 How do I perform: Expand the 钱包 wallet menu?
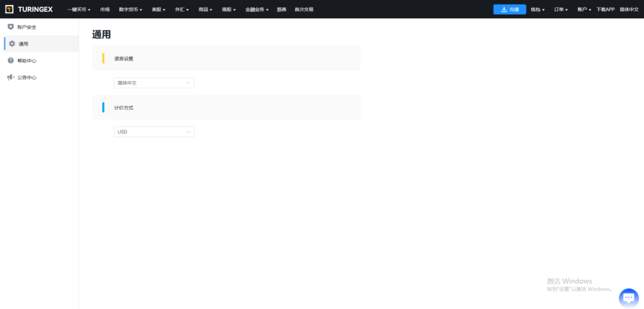click(x=538, y=9)
